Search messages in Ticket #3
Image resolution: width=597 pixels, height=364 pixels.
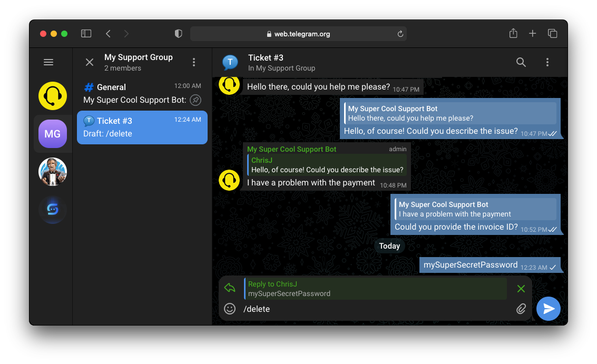coord(521,62)
